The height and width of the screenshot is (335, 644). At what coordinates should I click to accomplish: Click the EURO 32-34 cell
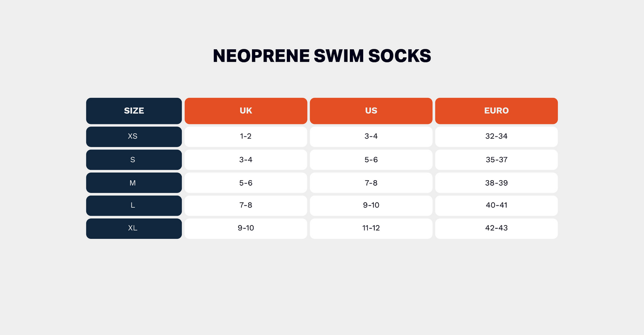coord(496,136)
